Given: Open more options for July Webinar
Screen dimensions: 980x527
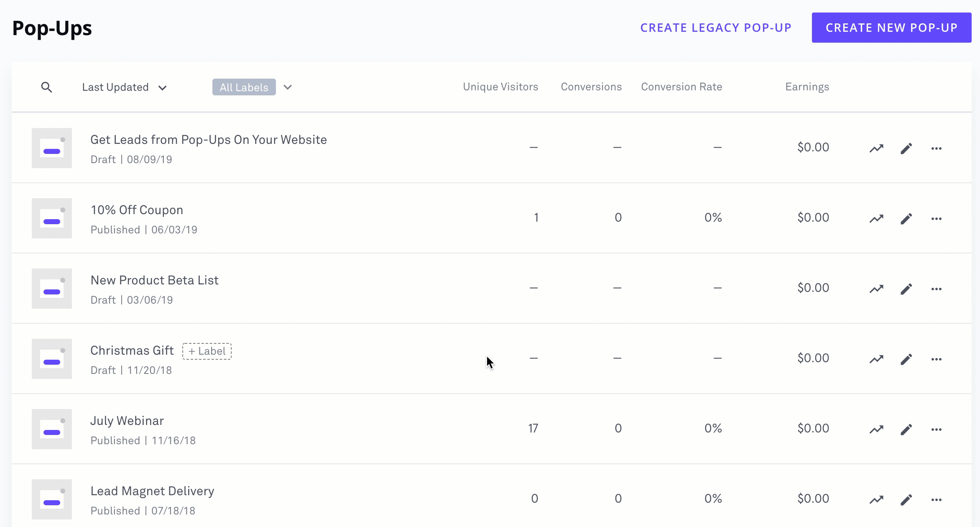Looking at the screenshot, I should [x=937, y=429].
